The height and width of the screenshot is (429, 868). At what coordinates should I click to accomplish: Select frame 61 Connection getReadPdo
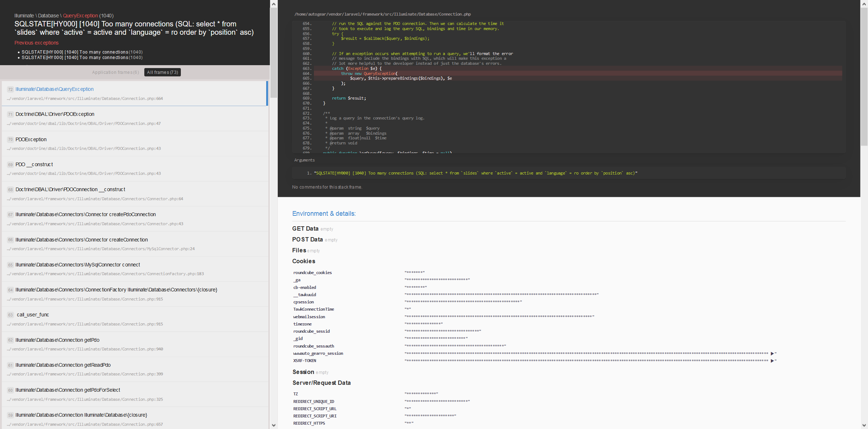point(134,369)
